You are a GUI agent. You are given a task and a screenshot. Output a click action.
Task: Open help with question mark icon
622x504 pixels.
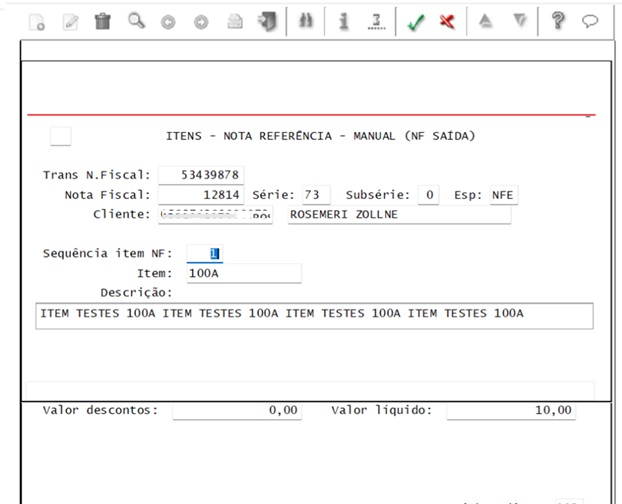coord(558,21)
